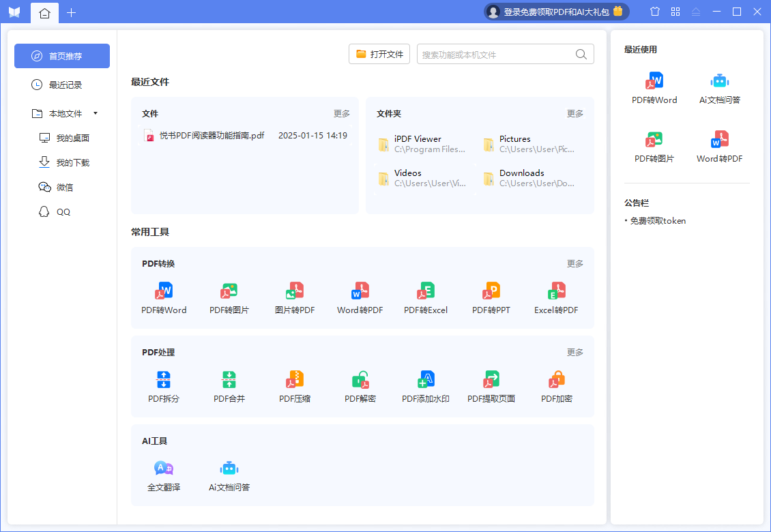This screenshot has width=771, height=532.
Task: Click the 免费领取token announcement link
Action: click(x=658, y=221)
